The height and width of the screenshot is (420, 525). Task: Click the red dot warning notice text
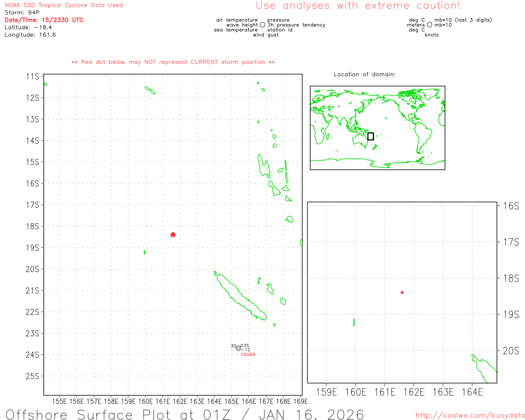coord(173,62)
